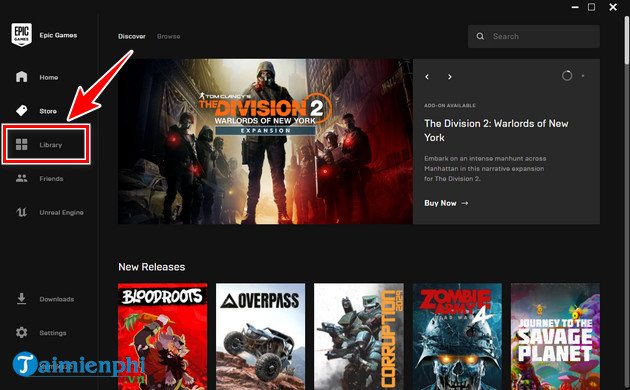Click the New Releases heading

click(151, 267)
